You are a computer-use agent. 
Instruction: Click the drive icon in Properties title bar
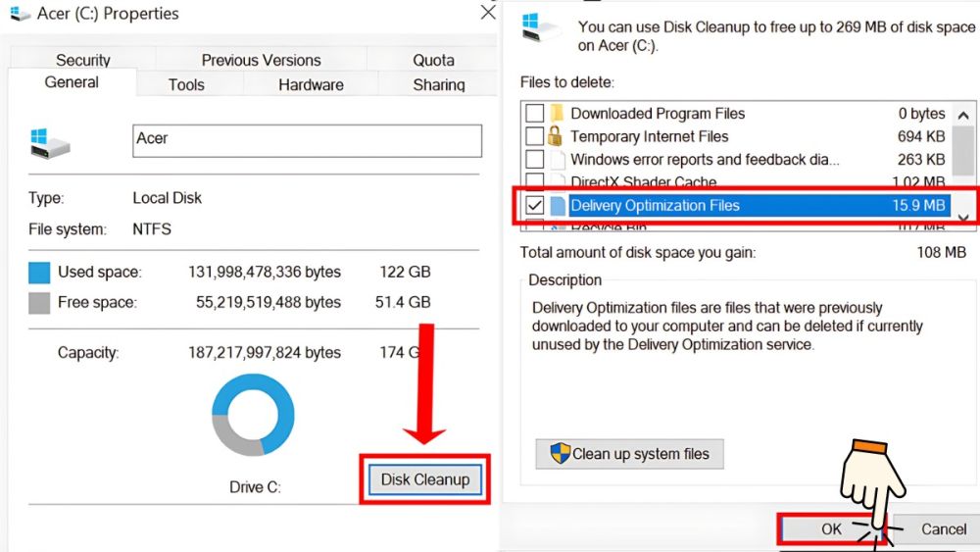20,13
